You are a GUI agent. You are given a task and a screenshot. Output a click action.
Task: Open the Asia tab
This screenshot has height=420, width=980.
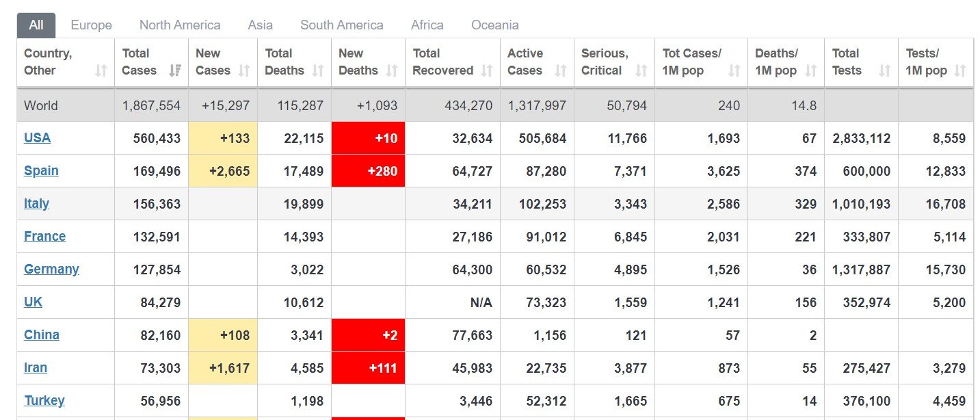[260, 25]
